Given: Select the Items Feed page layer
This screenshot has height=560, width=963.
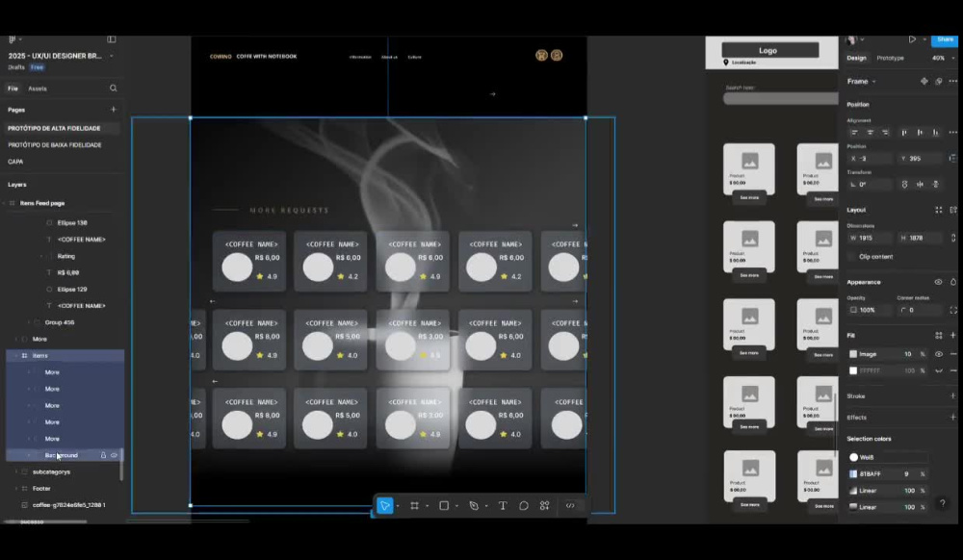Looking at the screenshot, I should (41, 203).
